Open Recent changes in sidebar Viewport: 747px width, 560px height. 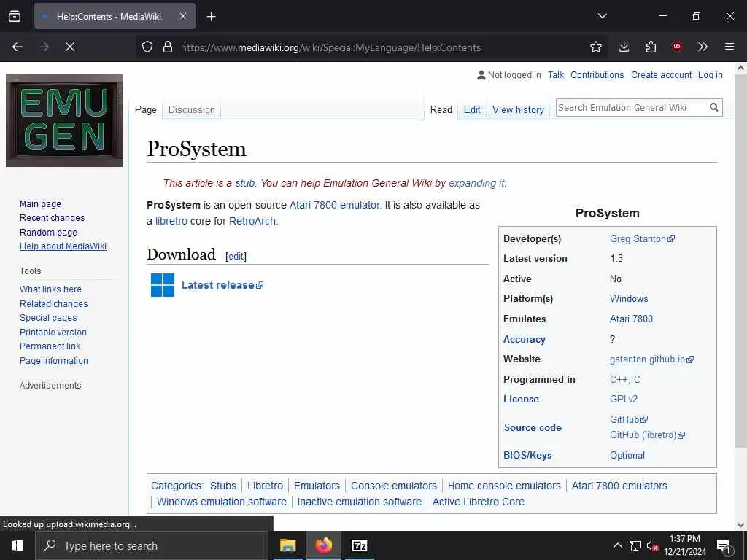point(52,218)
